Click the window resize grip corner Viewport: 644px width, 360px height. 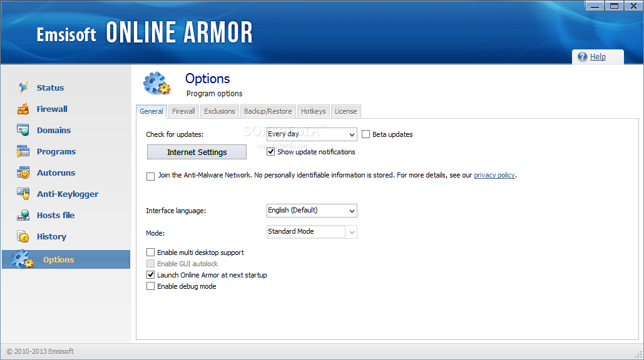[638, 354]
